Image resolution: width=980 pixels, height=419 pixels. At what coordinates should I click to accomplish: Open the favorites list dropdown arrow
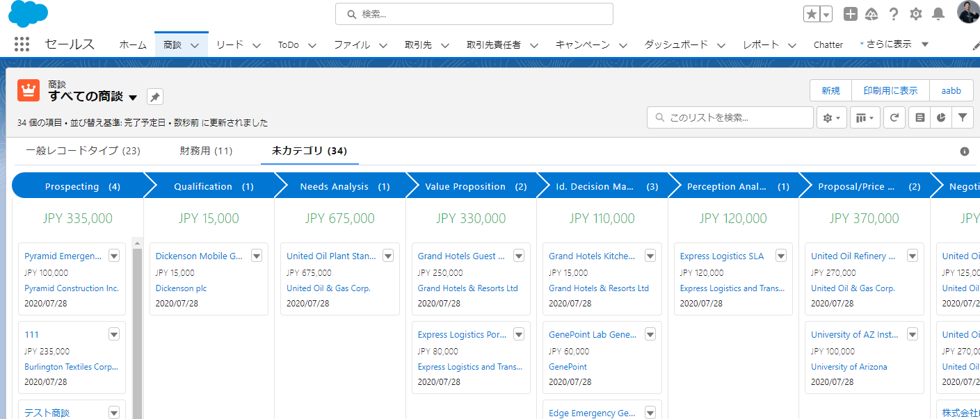click(826, 14)
